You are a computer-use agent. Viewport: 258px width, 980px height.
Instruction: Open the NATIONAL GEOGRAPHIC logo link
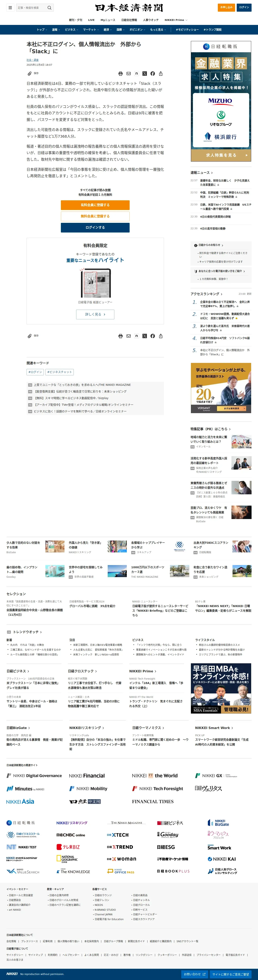67,859
